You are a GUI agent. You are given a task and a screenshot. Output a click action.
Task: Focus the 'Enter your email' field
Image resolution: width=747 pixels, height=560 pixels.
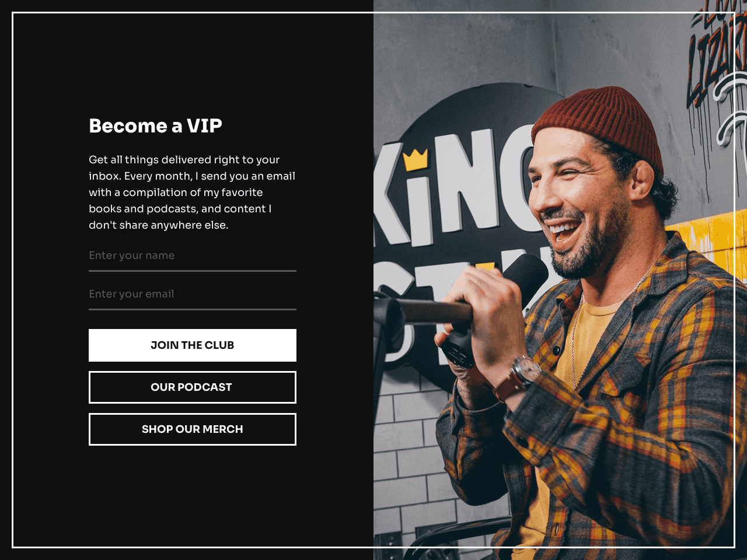coord(193,294)
